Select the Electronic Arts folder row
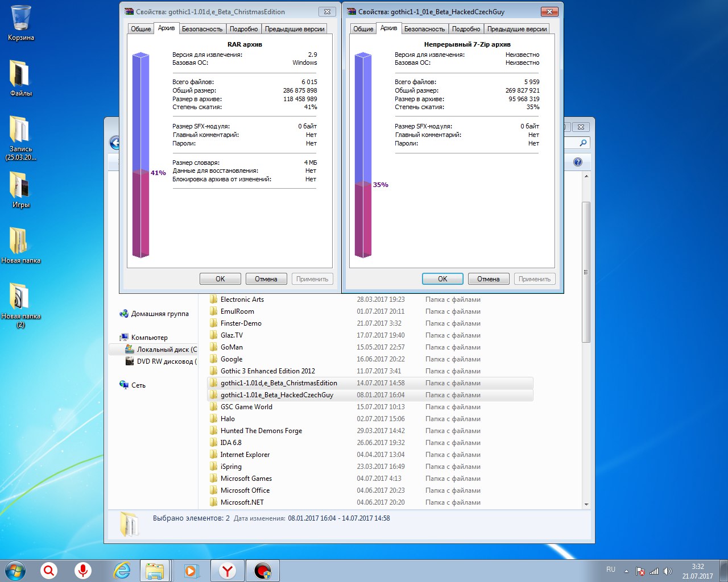The height and width of the screenshot is (582, 728). [370, 300]
